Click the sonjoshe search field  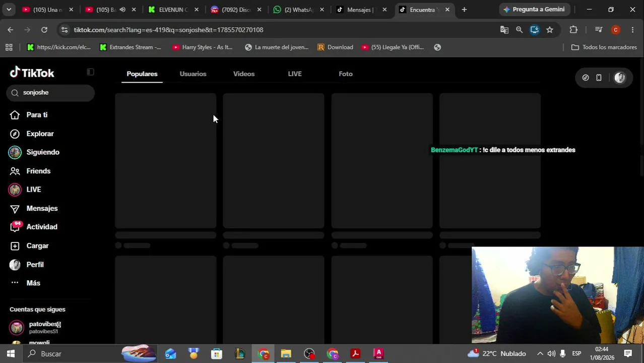[50, 92]
